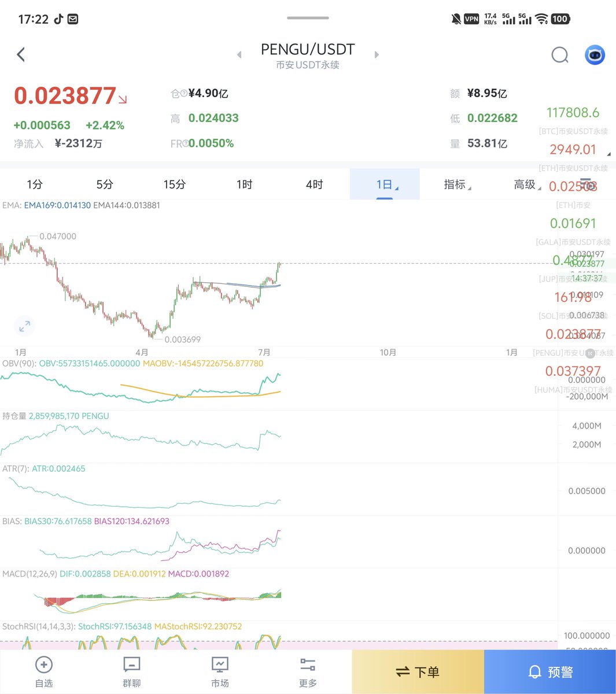Tap the FR 0.0050% funding rate

(211, 143)
